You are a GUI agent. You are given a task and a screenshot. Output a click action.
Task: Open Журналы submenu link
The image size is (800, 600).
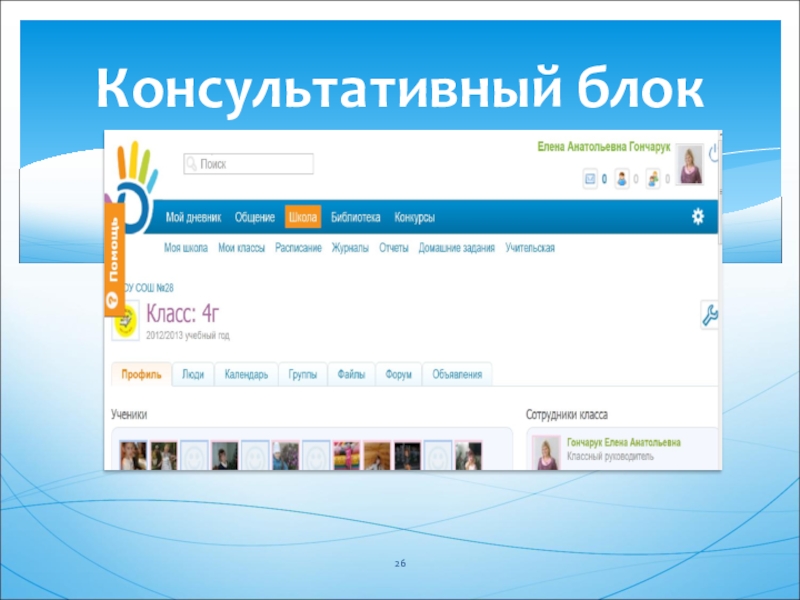coord(350,248)
